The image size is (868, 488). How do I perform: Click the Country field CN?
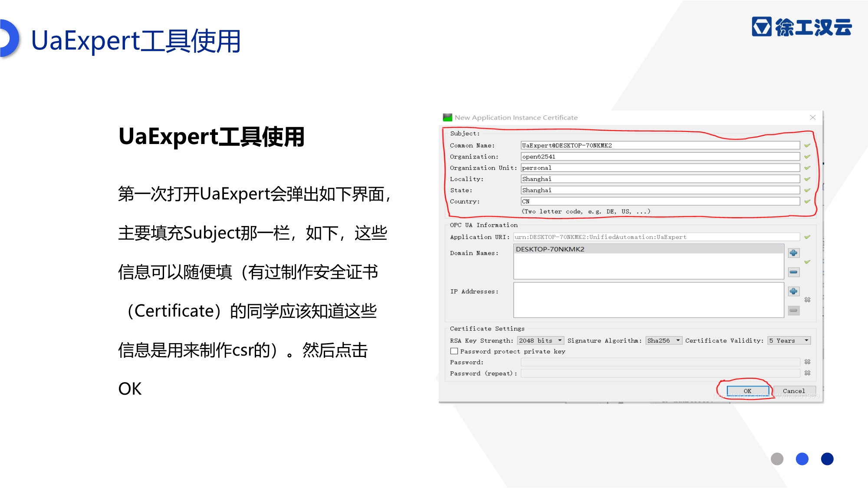point(660,201)
